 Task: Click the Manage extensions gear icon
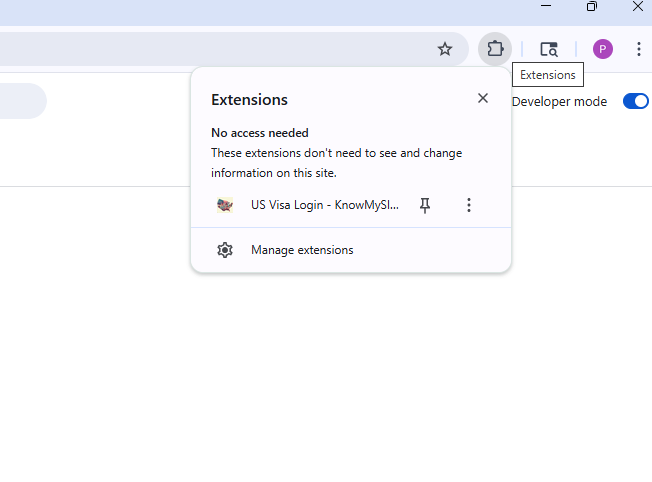point(225,250)
